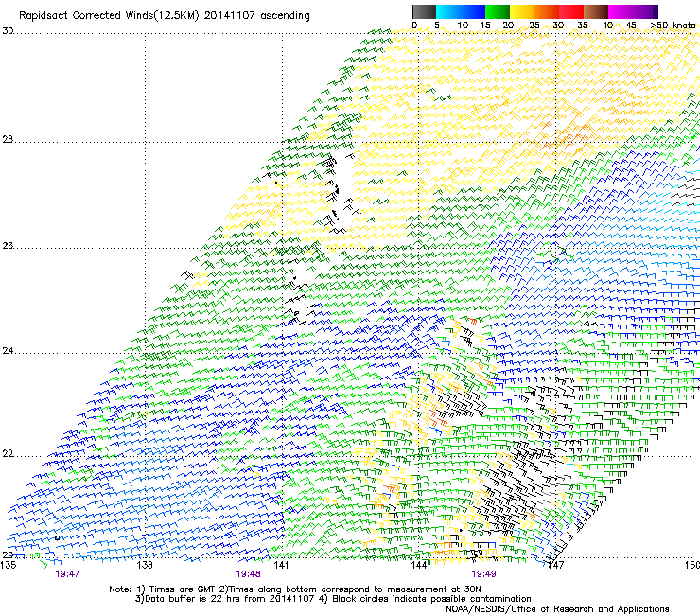The image size is (700, 615).
Task: Click the gray 0-5 knots color band
Action: tap(424, 11)
